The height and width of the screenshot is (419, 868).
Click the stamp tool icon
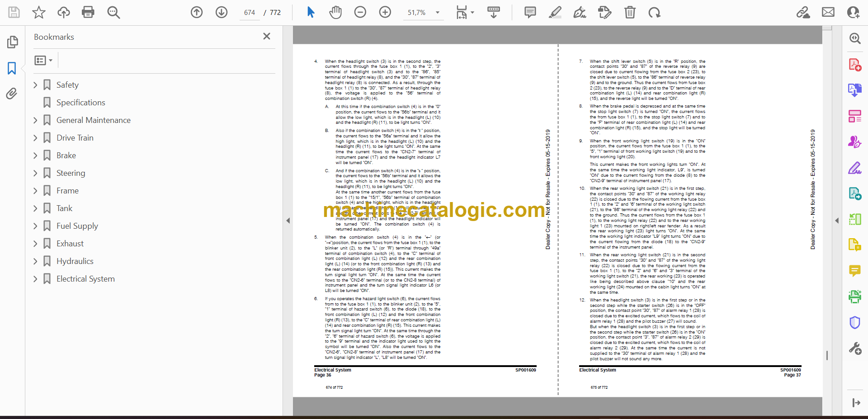[604, 12]
